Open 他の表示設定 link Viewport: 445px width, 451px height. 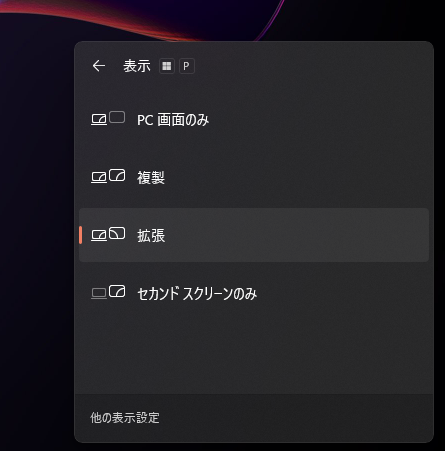coord(125,418)
